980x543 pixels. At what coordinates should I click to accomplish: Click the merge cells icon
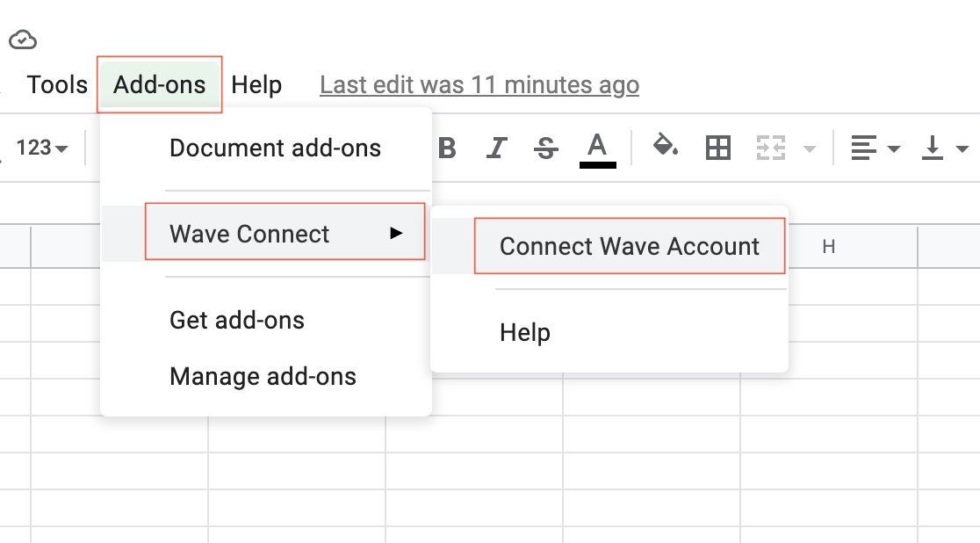(771, 148)
